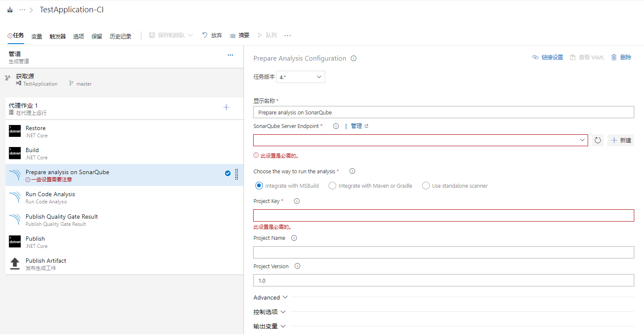644x336 pixels.
Task: Click the dotnet icon of the Publish task
Action: (15, 242)
